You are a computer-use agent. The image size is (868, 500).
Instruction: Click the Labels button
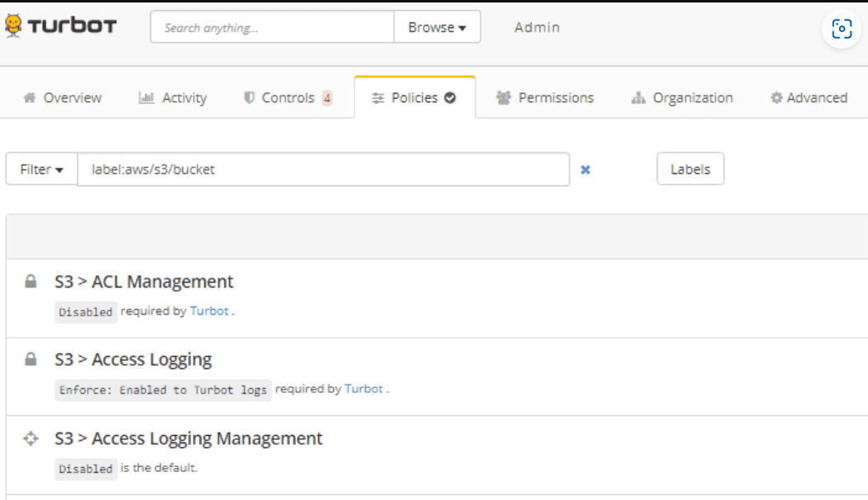[x=690, y=169]
